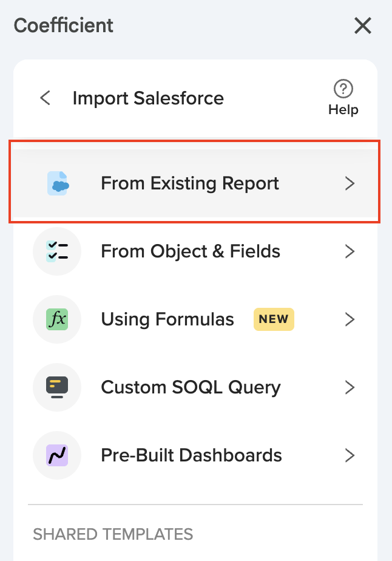The image size is (392, 561).
Task: Expand the From Object & Fields chevron
Action: tap(350, 251)
